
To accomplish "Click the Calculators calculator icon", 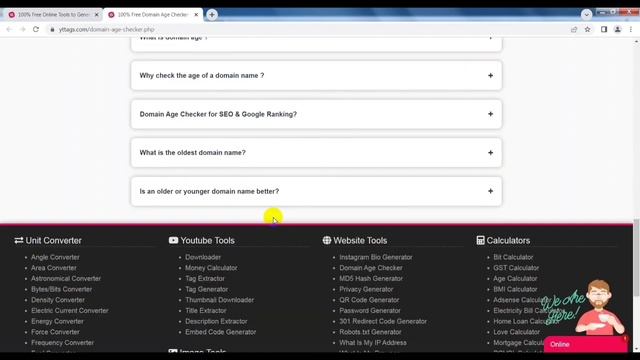I will 480,240.
